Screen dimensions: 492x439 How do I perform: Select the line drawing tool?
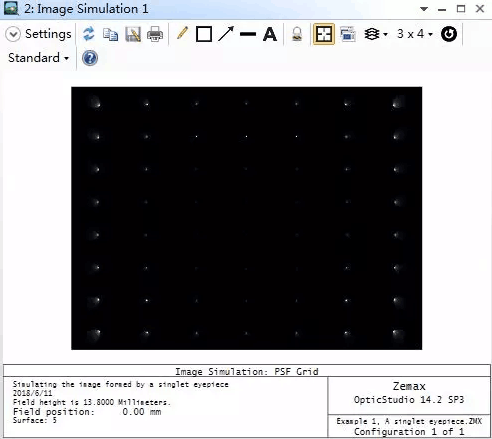tap(248, 34)
